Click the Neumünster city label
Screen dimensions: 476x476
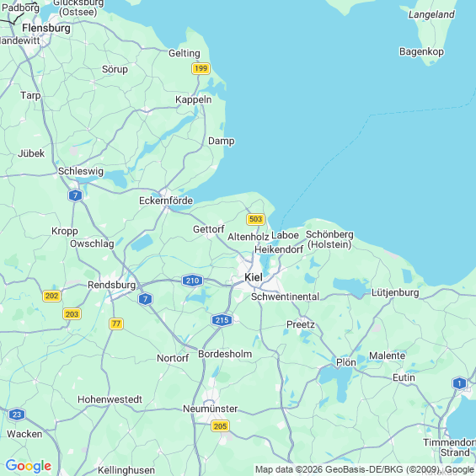coord(210,409)
